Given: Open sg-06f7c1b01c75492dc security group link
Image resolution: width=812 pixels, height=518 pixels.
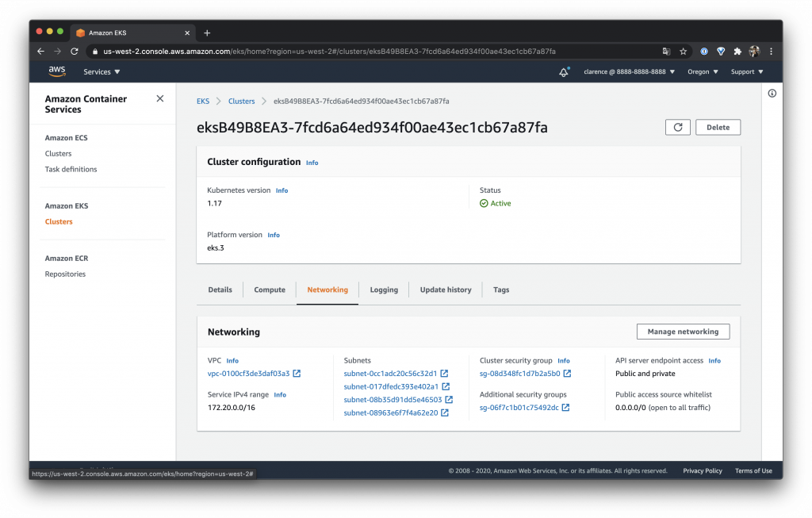Looking at the screenshot, I should 519,408.
